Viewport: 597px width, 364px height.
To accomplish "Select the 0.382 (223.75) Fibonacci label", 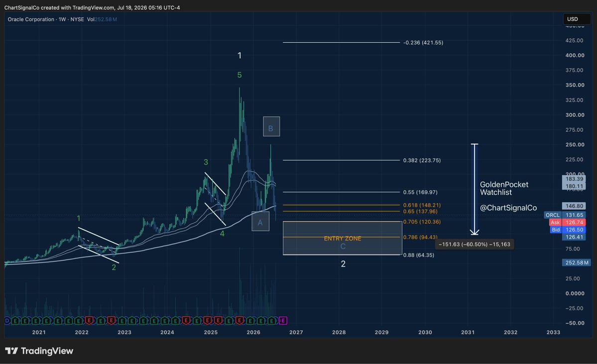I will pyautogui.click(x=422, y=161).
